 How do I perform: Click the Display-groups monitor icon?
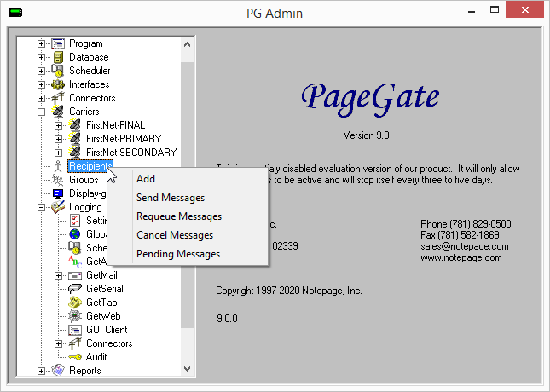(58, 193)
